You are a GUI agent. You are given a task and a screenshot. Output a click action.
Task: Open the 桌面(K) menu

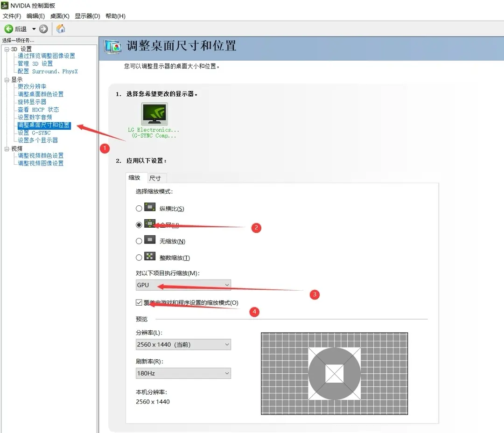point(60,16)
